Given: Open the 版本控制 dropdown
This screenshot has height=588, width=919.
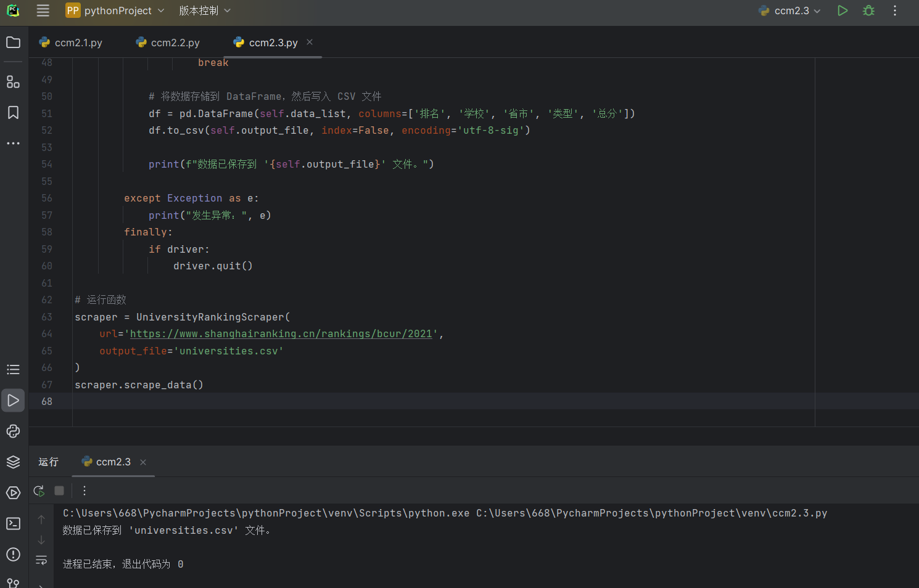Looking at the screenshot, I should (x=205, y=10).
